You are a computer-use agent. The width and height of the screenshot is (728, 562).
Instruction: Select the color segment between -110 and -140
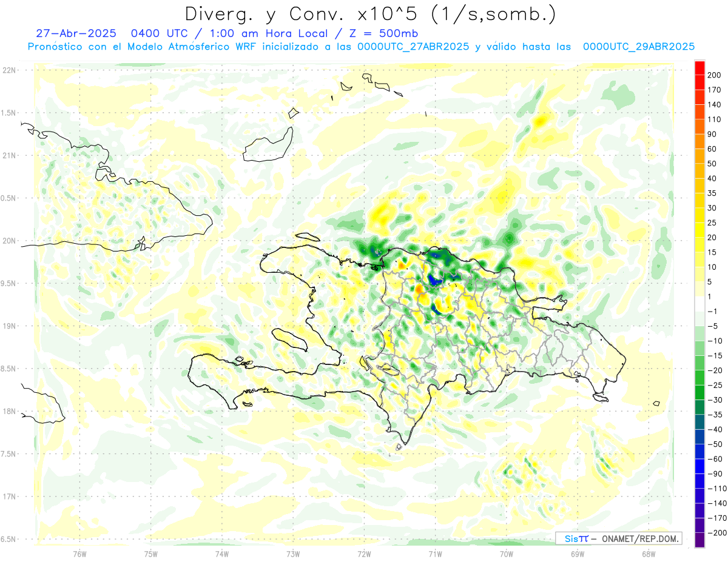point(699,496)
